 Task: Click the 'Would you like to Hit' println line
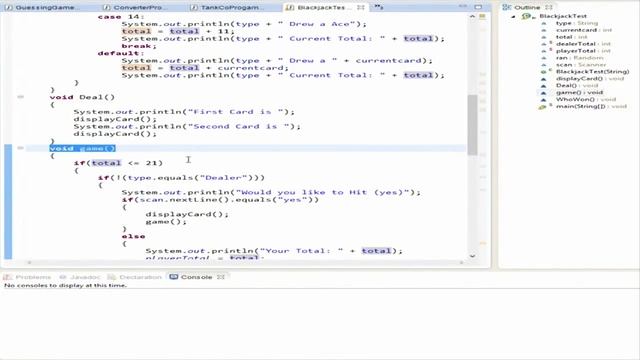click(x=271, y=192)
